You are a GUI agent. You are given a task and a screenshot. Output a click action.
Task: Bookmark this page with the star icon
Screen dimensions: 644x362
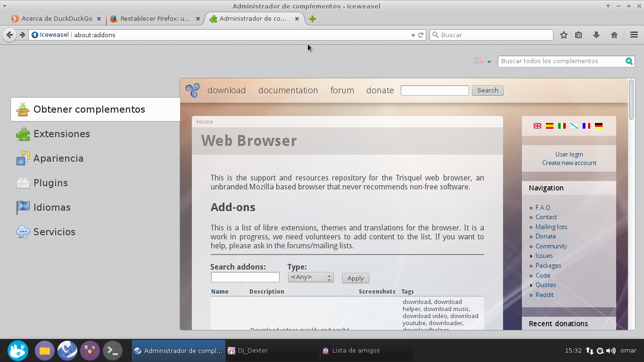pos(564,35)
